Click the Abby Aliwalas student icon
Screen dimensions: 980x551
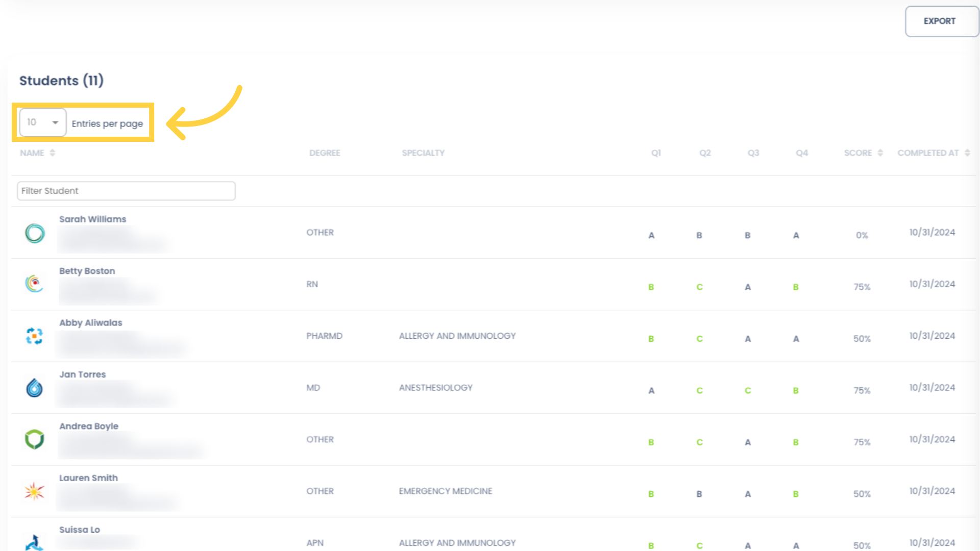tap(34, 336)
